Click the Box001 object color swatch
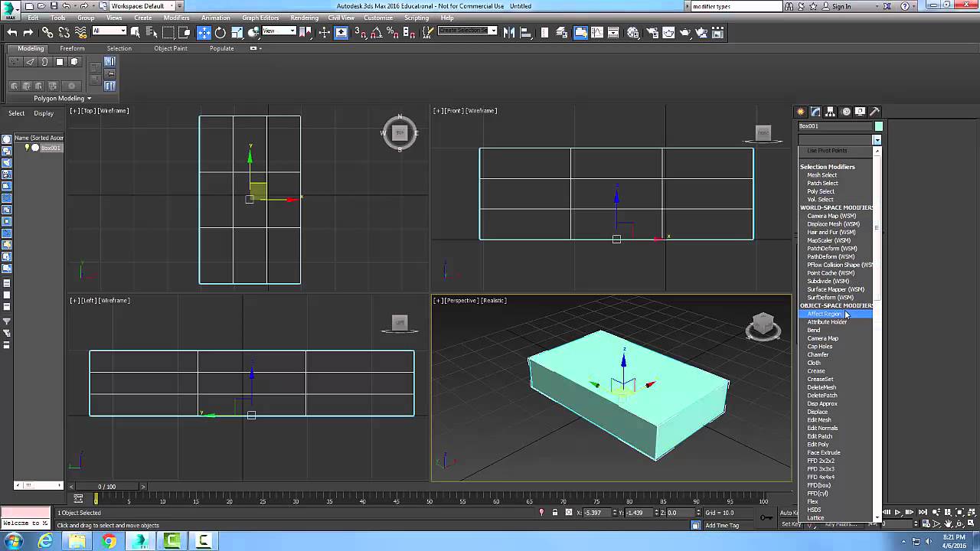This screenshot has width=980, height=551. click(x=879, y=126)
